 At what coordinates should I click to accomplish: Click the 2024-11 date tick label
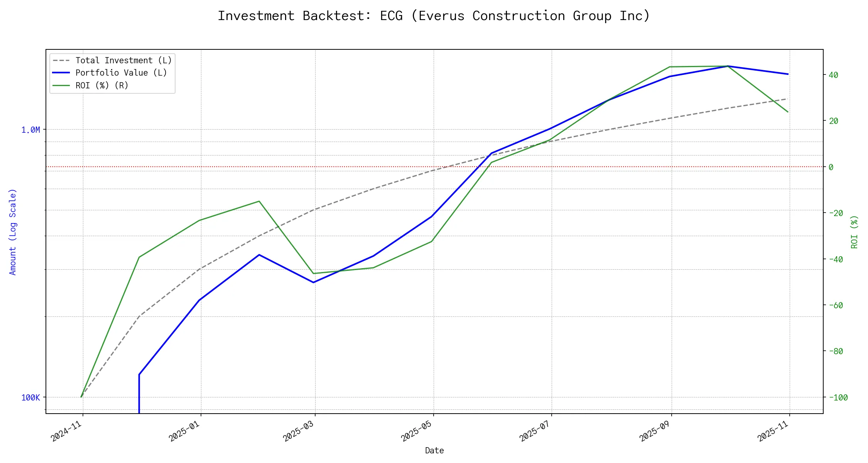click(x=66, y=431)
